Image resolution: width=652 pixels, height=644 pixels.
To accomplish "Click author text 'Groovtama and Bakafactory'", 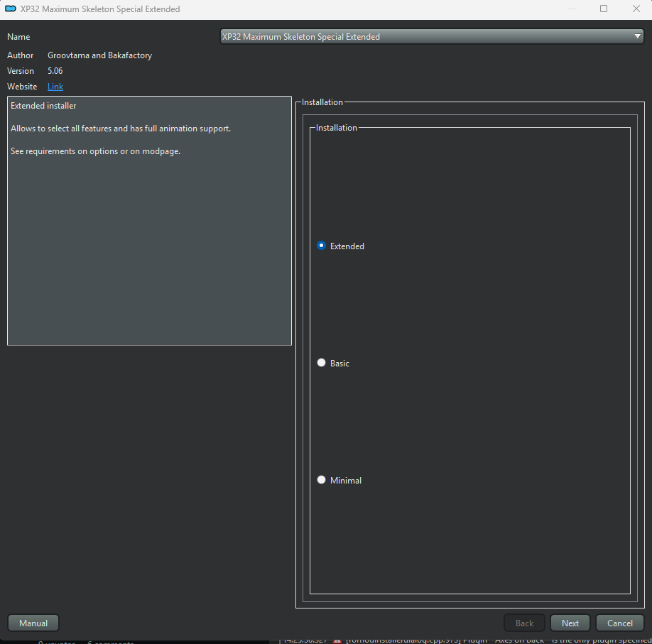I will pyautogui.click(x=100, y=55).
